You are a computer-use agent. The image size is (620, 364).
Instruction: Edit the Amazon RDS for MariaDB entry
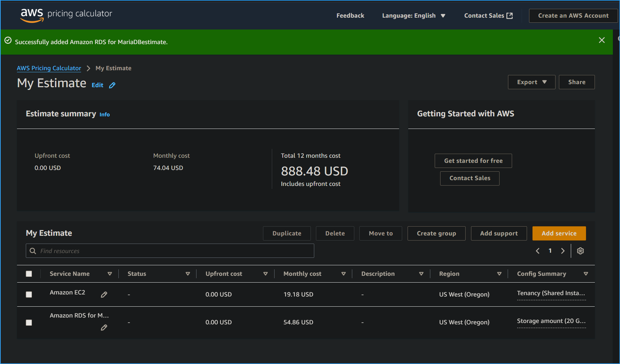[x=104, y=327]
